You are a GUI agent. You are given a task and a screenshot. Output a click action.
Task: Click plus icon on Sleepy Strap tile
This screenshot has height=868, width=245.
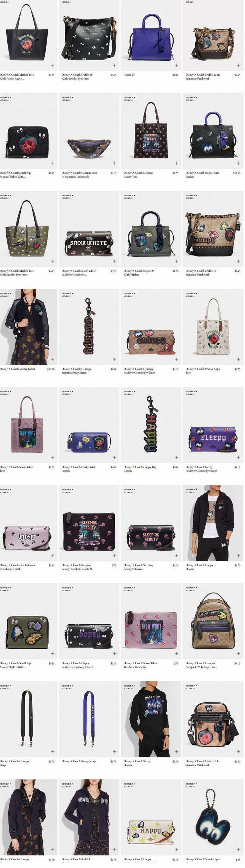pyautogui.click(x=114, y=752)
